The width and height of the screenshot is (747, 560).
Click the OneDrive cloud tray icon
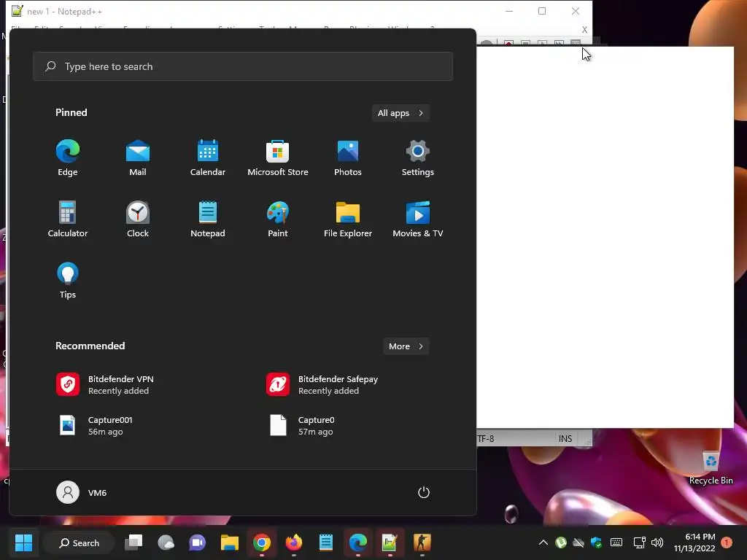578,542
